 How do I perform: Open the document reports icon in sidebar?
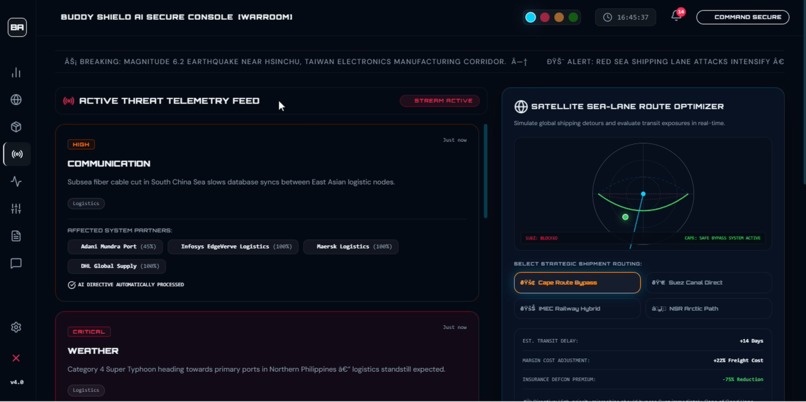tap(16, 236)
